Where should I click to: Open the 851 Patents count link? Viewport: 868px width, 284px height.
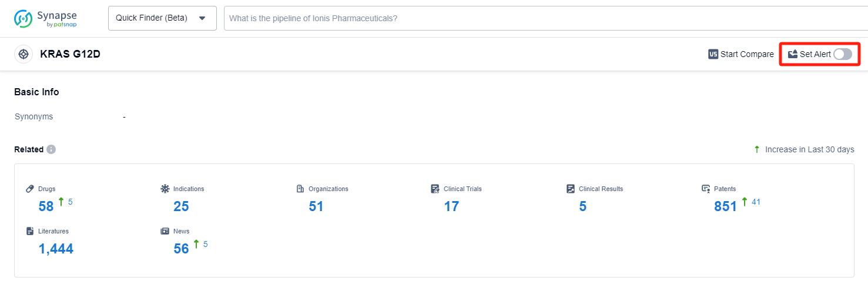pos(725,206)
